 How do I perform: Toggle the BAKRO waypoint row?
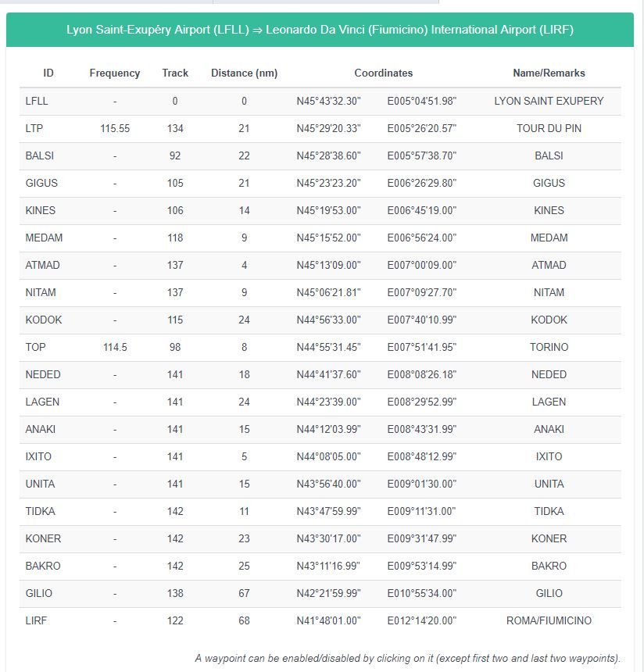pyautogui.click(x=320, y=567)
